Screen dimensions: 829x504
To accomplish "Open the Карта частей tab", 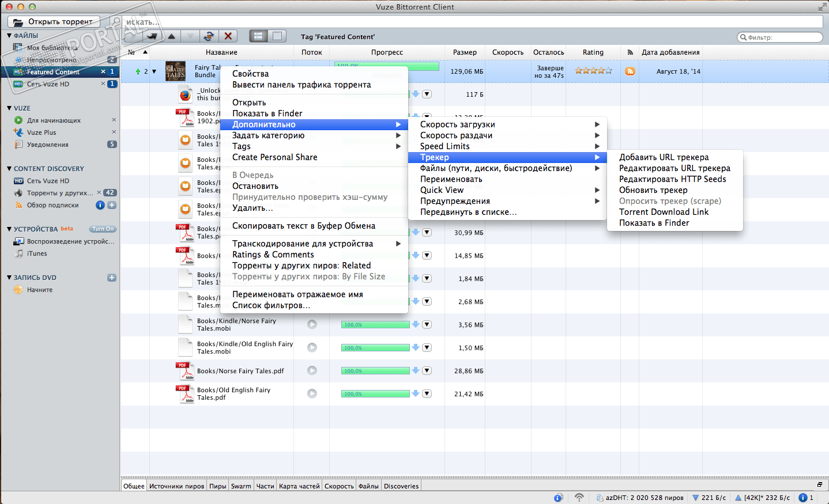I will [x=299, y=486].
